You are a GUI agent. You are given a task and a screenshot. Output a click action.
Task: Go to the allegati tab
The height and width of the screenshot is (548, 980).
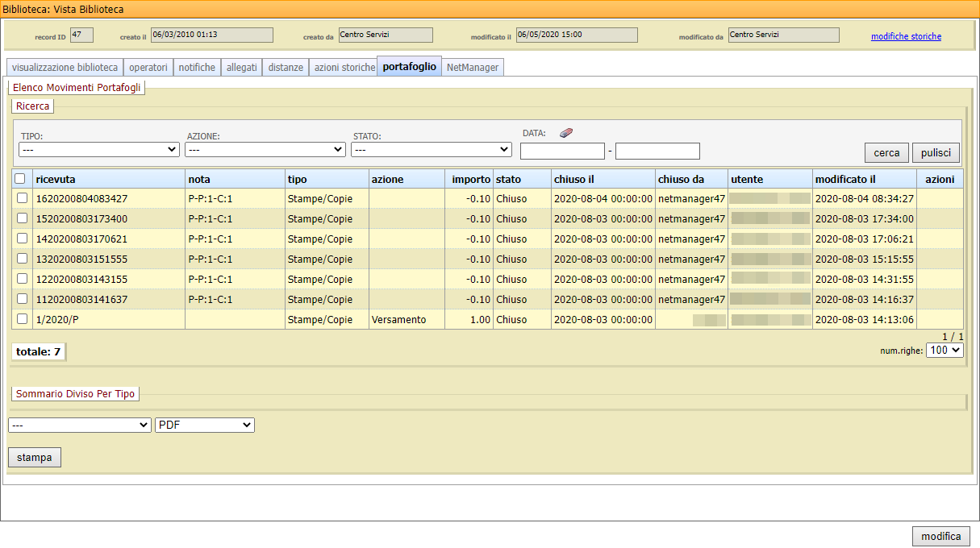click(242, 68)
